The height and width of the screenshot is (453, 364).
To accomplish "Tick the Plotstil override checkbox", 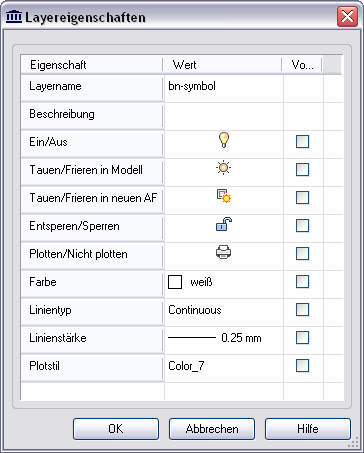I will point(302,366).
